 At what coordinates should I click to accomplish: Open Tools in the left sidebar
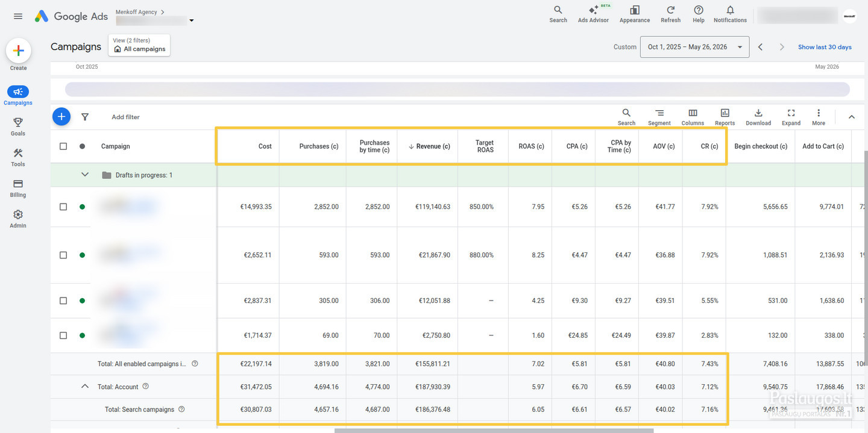point(18,157)
